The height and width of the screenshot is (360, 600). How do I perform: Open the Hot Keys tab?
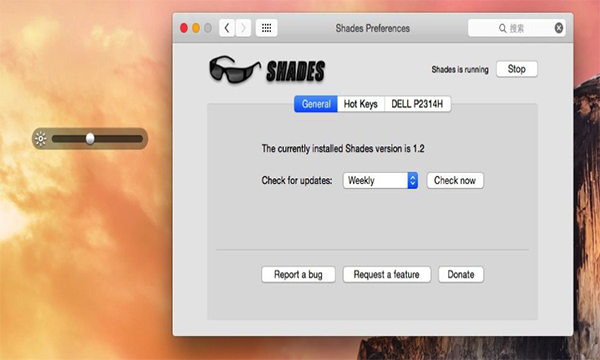click(x=360, y=104)
